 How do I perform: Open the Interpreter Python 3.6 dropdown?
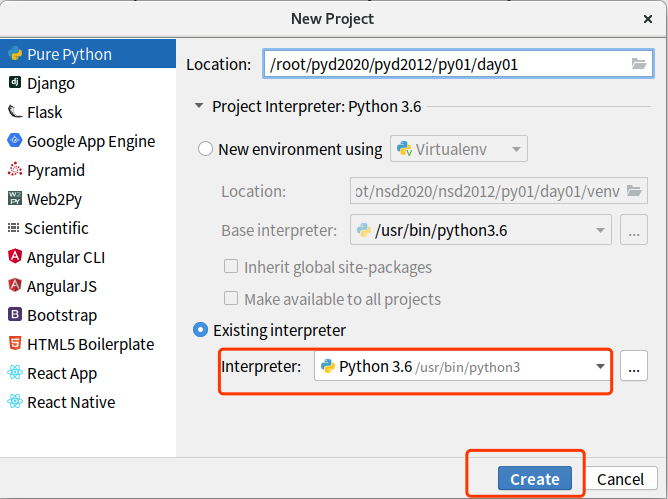462,367
